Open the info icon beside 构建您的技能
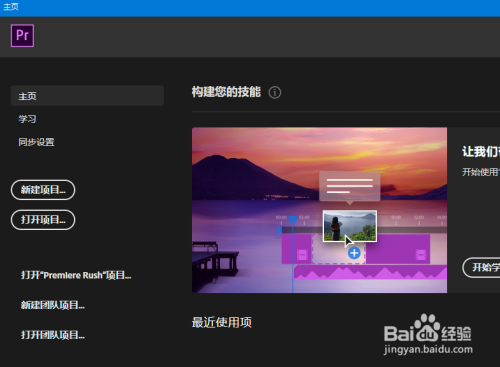 [x=275, y=92]
